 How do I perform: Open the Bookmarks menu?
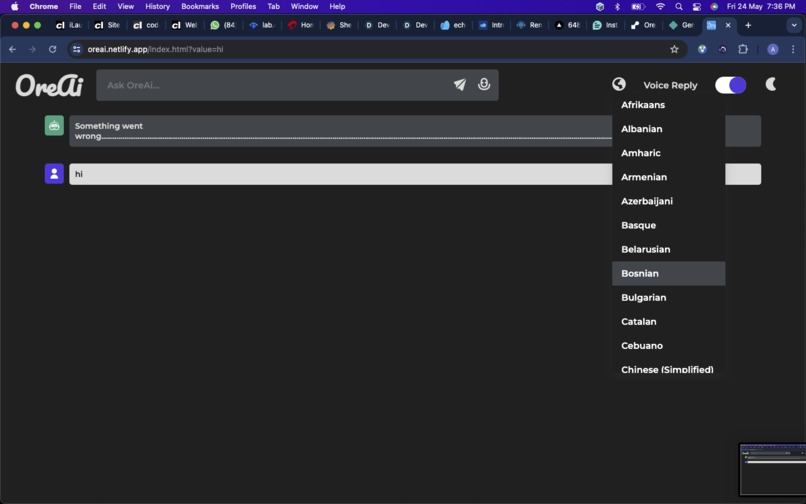pyautogui.click(x=200, y=7)
